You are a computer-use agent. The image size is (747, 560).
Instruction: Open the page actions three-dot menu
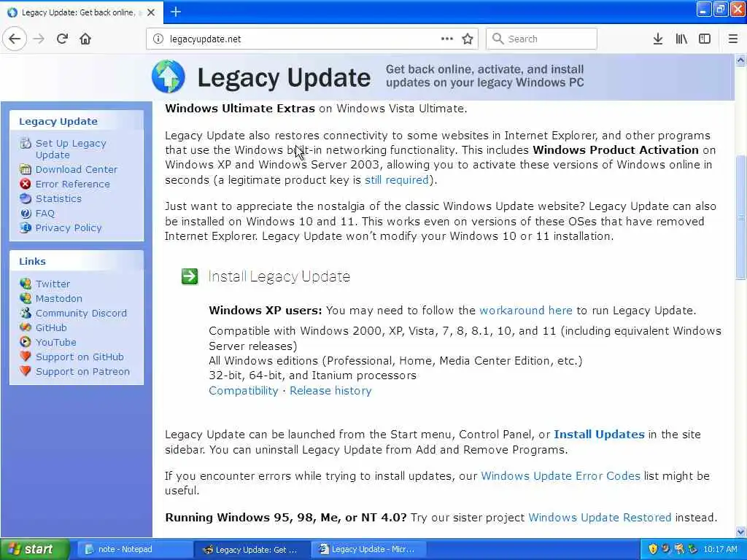(447, 39)
